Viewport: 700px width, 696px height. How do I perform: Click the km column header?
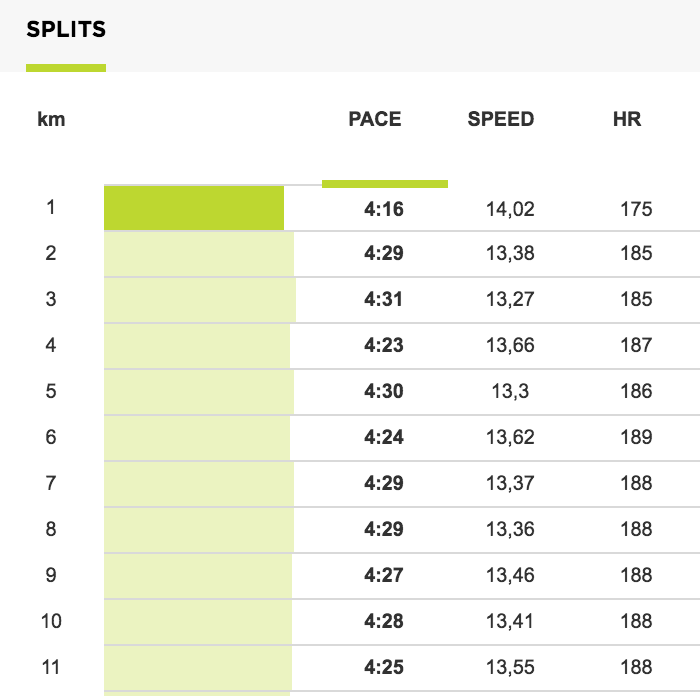point(51,120)
